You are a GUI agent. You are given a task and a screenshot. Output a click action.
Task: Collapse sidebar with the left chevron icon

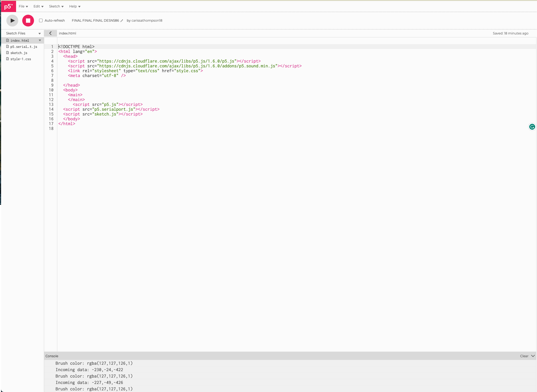pos(50,33)
